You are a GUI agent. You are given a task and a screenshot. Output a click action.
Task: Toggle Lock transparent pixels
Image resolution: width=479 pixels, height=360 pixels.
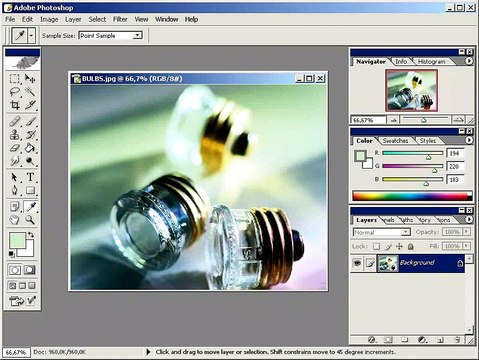(x=376, y=247)
